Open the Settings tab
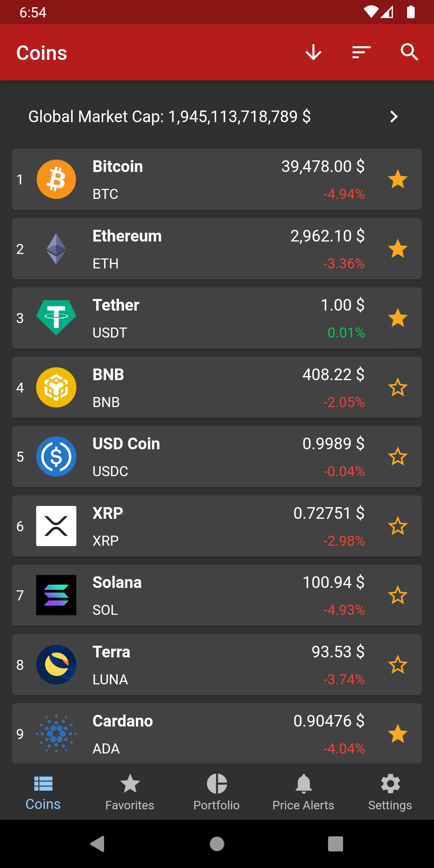 (390, 792)
